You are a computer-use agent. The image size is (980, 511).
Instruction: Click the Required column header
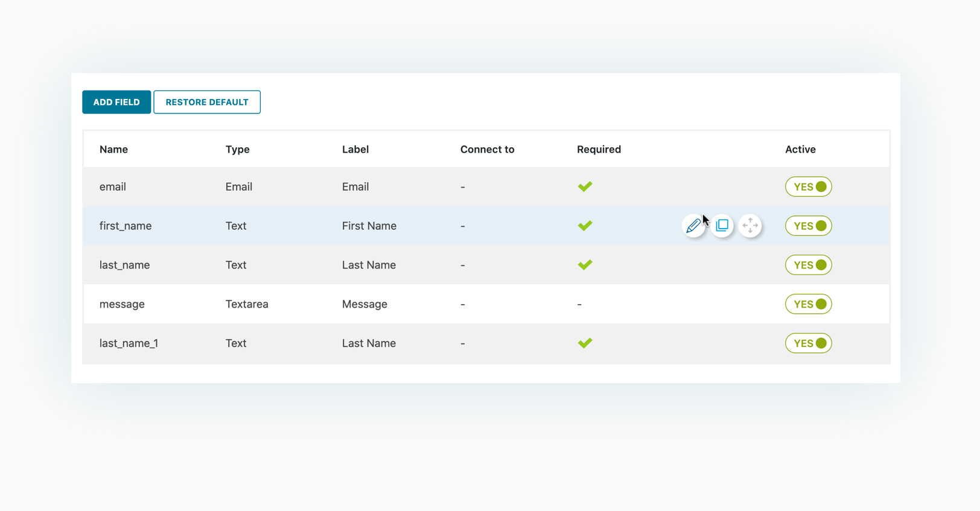click(x=599, y=150)
